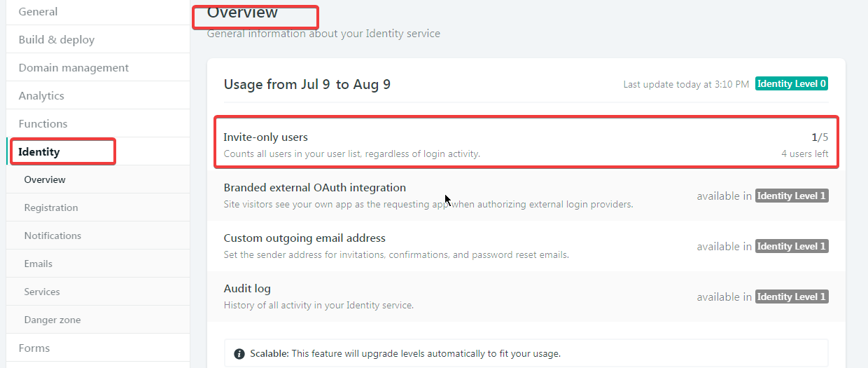Select the Overview sub-item under Identity

click(45, 180)
